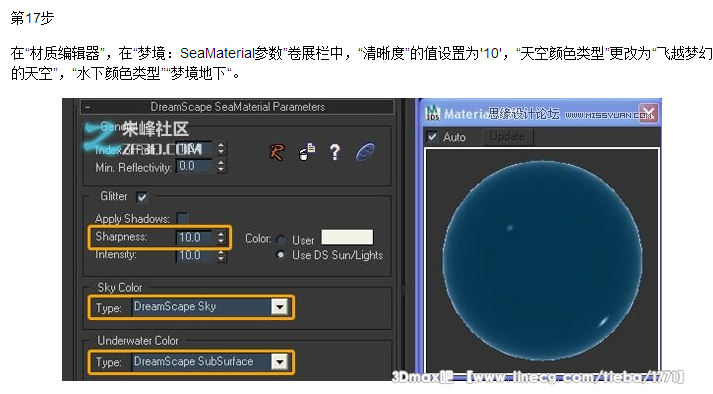713x394 pixels.
Task: Click the 'Underwater Color' group label
Action: pyautogui.click(x=138, y=341)
